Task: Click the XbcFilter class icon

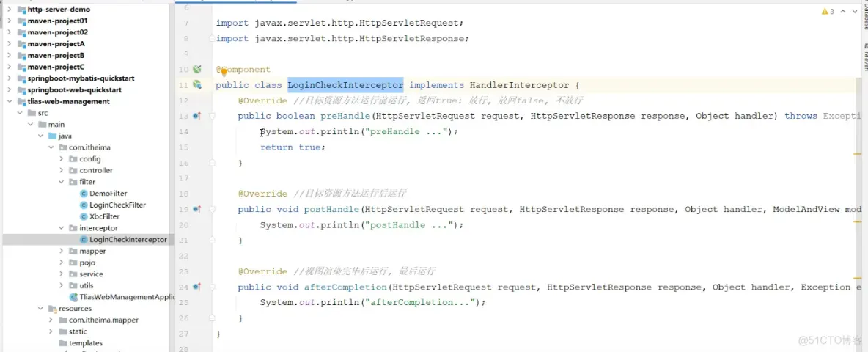Action: pyautogui.click(x=84, y=216)
